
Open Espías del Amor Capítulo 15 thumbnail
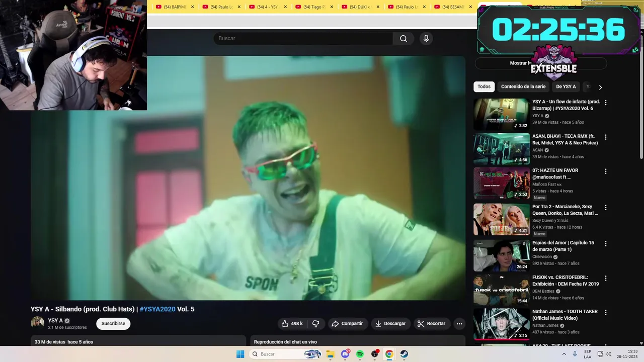click(x=502, y=255)
